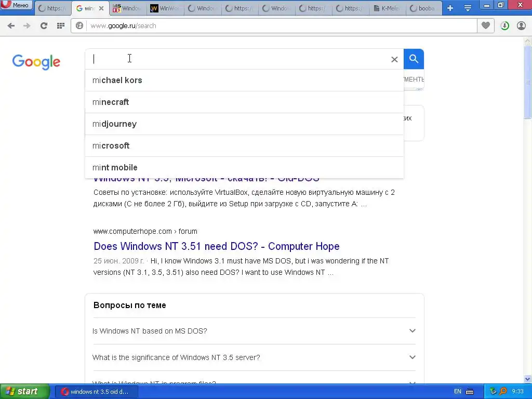The width and height of the screenshot is (532, 399).
Task: Select the mint mobile suggestion
Action: tap(244, 167)
